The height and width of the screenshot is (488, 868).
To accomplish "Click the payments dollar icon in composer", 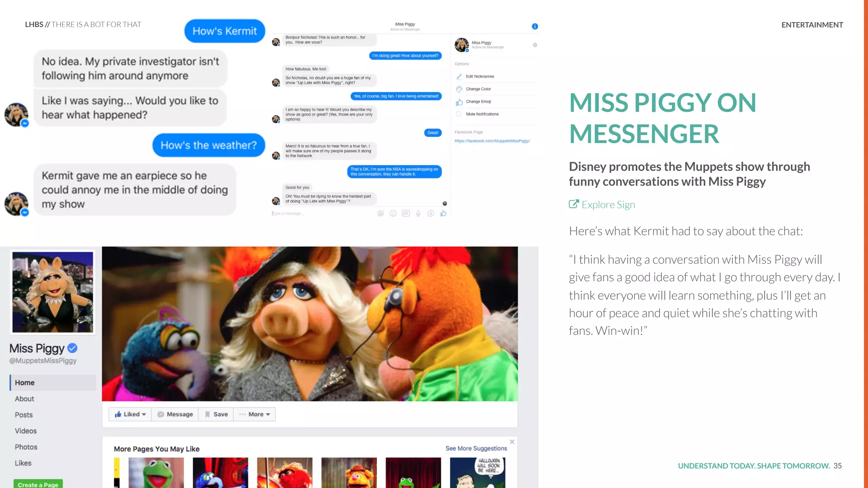I will point(431,213).
